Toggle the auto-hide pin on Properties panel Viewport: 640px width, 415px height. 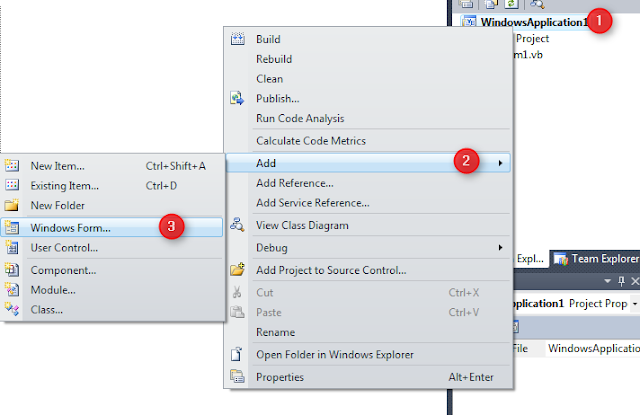pos(622,281)
